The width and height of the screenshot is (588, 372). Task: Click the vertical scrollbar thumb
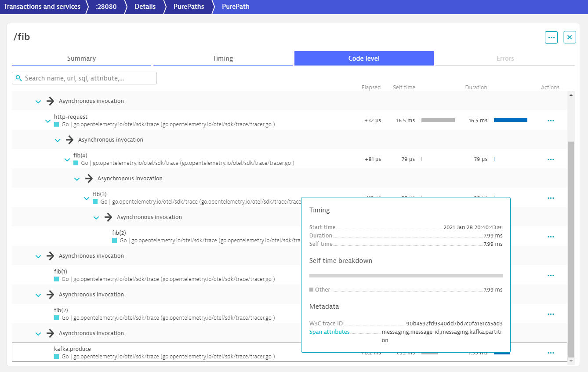click(x=571, y=249)
